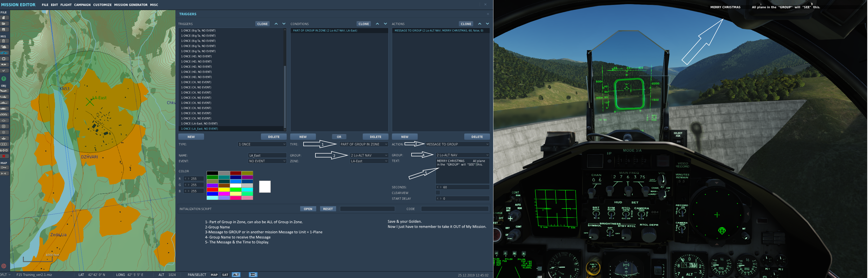Viewport: 868px width, 278px height.
Task: Pick the yellow color swatch
Action: pos(224,190)
